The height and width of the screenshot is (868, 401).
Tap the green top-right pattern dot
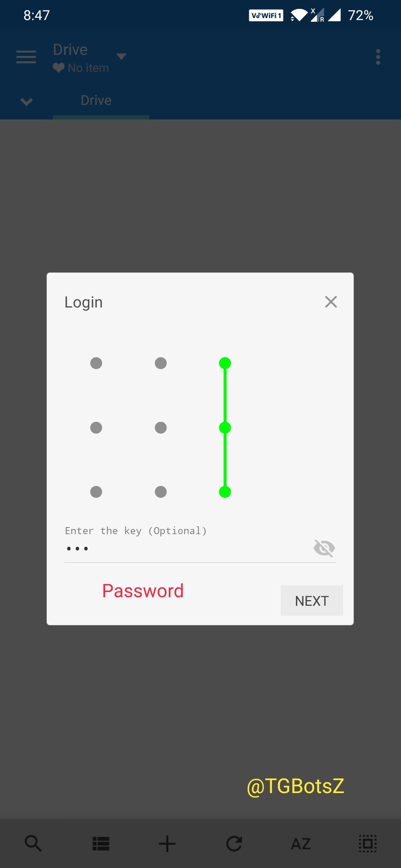point(225,363)
